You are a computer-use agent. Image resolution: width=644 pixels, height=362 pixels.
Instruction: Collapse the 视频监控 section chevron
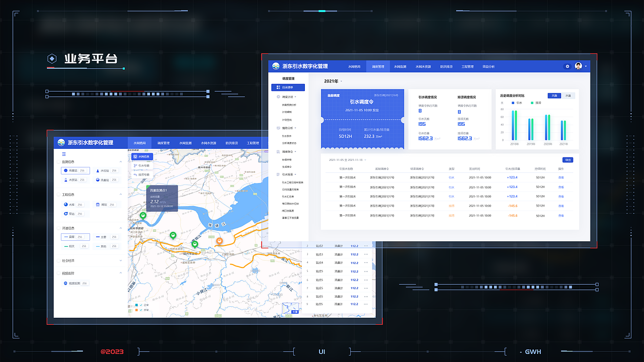coord(121,273)
